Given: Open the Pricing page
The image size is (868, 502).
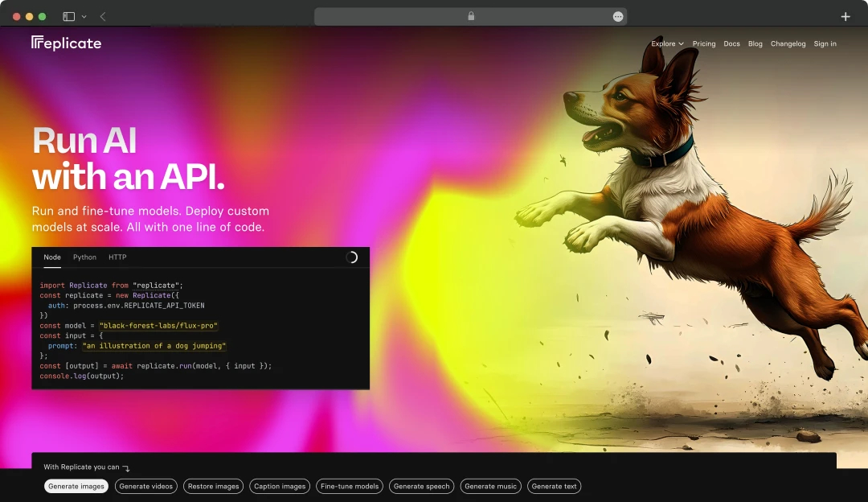Looking at the screenshot, I should click(704, 43).
